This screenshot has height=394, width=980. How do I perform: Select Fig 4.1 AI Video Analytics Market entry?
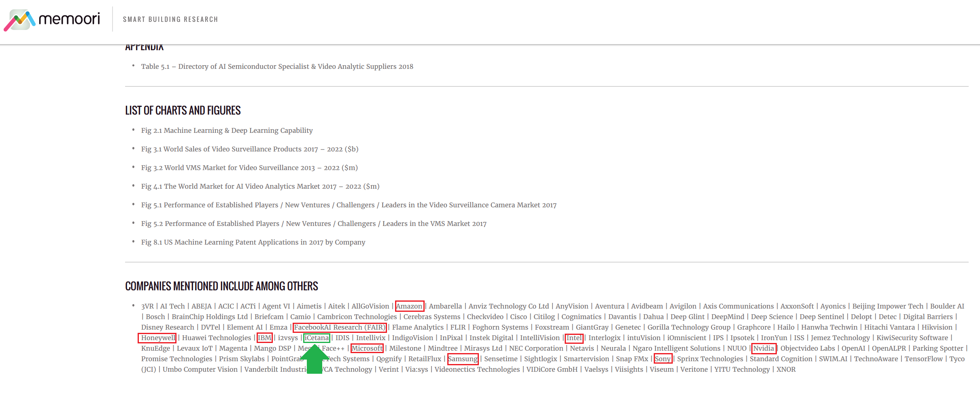[x=260, y=186]
